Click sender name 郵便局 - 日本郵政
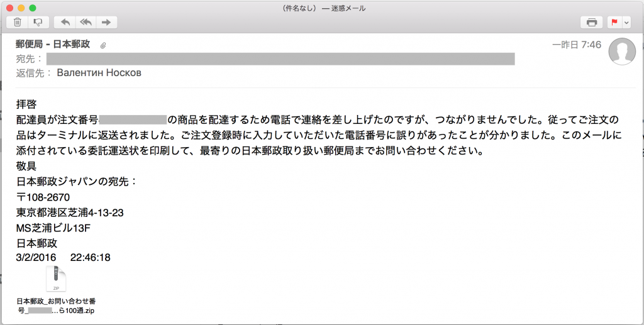 click(x=53, y=44)
